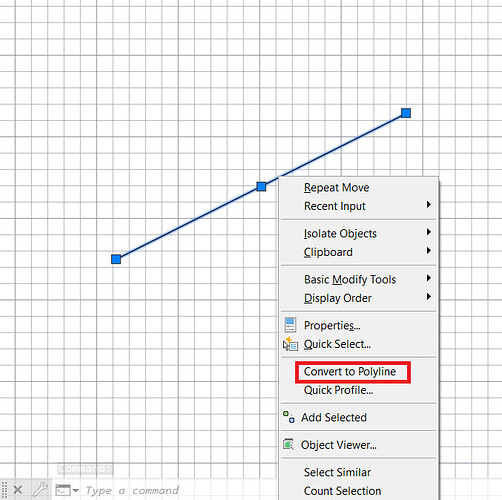
Task: Open Display Order submenu
Action: (x=359, y=298)
